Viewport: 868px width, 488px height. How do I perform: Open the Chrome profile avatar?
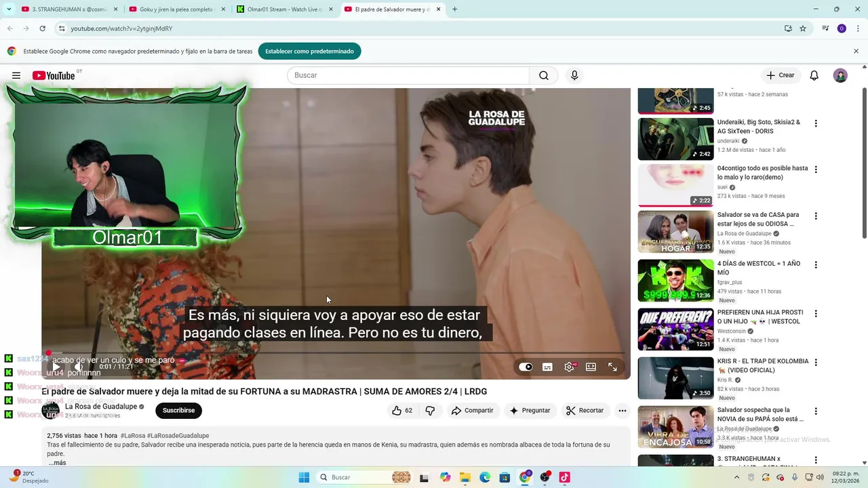tap(842, 28)
